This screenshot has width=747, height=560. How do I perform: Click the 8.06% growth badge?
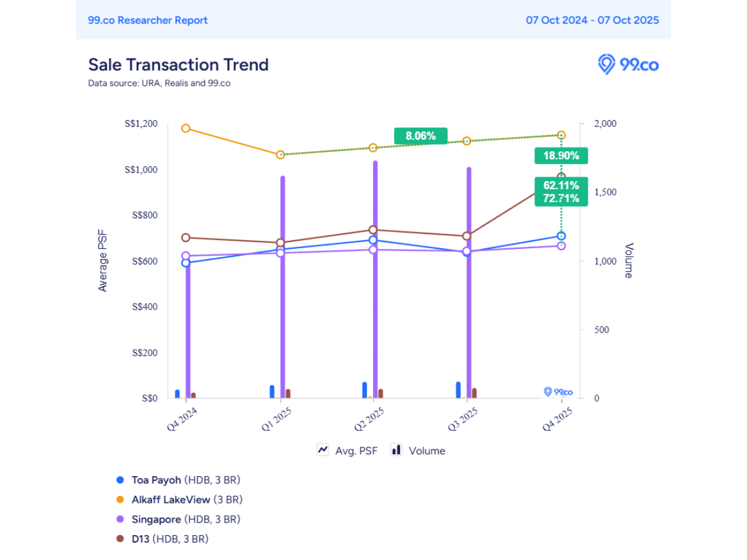click(x=421, y=136)
